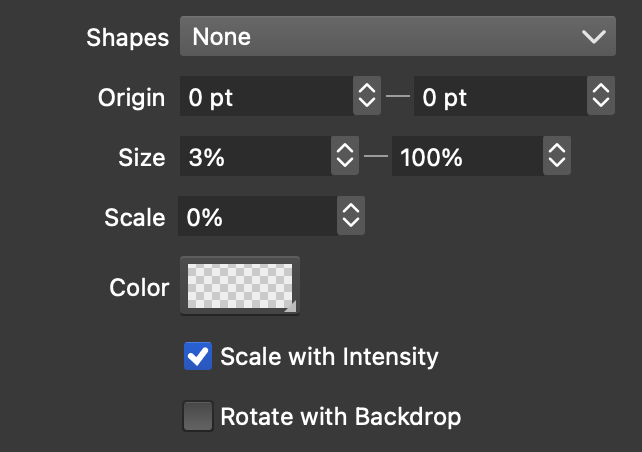Increase the first Origin value with up arrow
The image size is (642, 452).
[x=367, y=90]
